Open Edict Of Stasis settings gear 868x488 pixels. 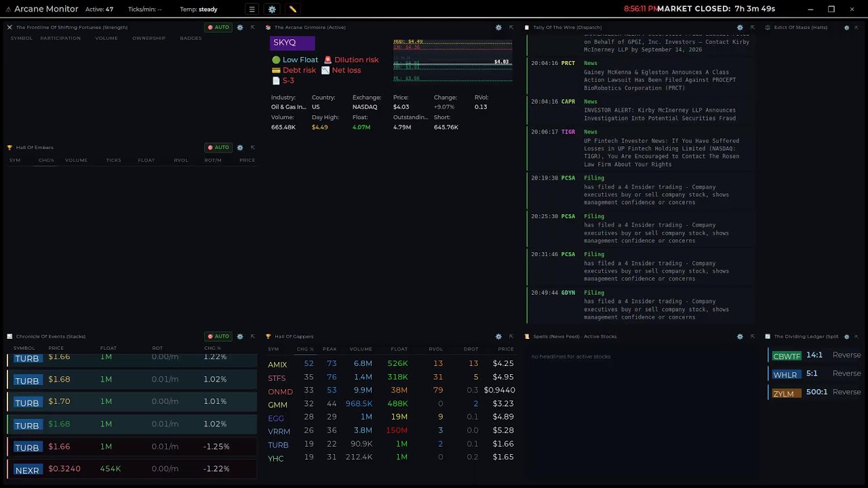[x=846, y=27]
